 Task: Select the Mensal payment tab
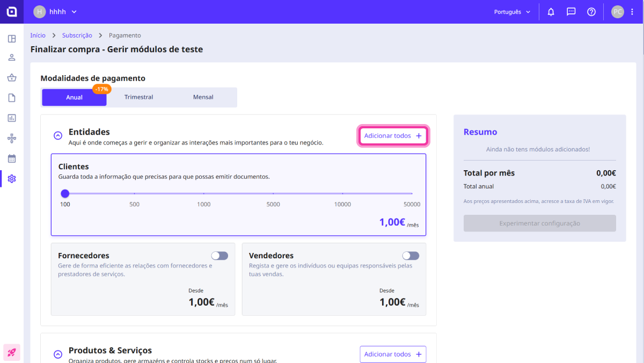(x=203, y=97)
